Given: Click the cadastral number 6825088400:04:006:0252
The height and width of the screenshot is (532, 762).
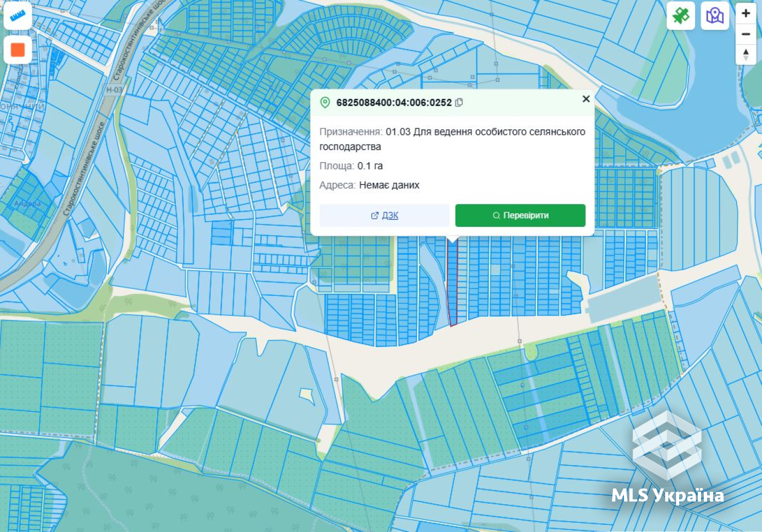Looking at the screenshot, I should pos(394,102).
